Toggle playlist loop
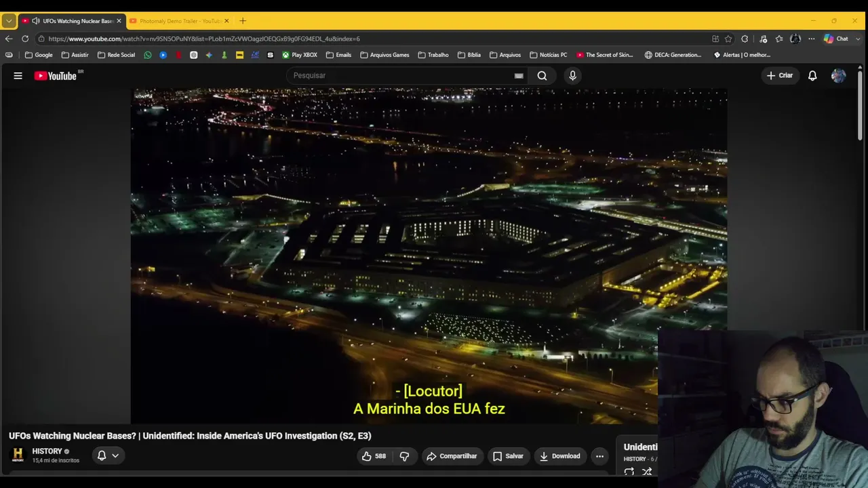The image size is (868, 488). tap(629, 472)
